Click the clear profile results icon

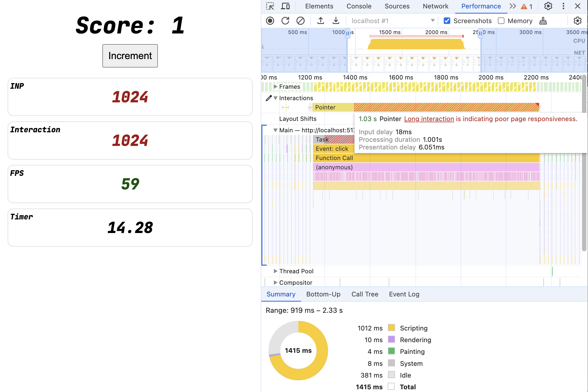click(x=300, y=21)
